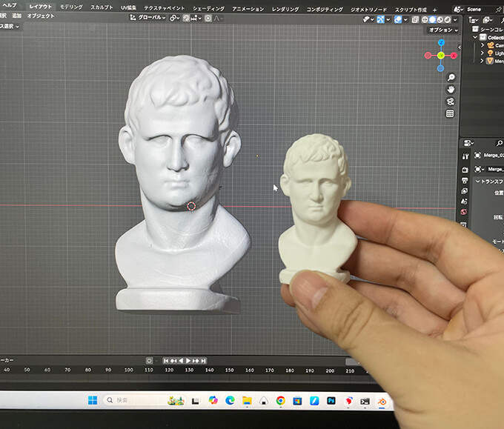Image resolution: width=504 pixels, height=429 pixels.
Task: Enable solid viewport shading mode
Action: click(433, 18)
